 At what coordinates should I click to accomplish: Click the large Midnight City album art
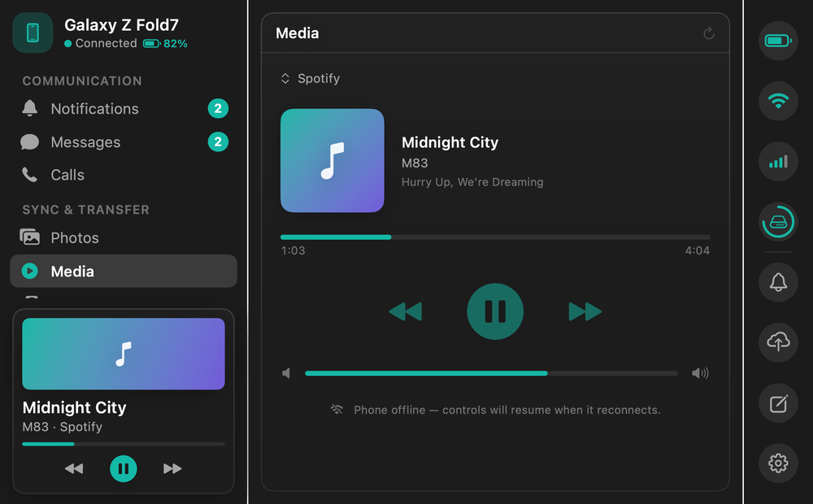click(x=333, y=160)
